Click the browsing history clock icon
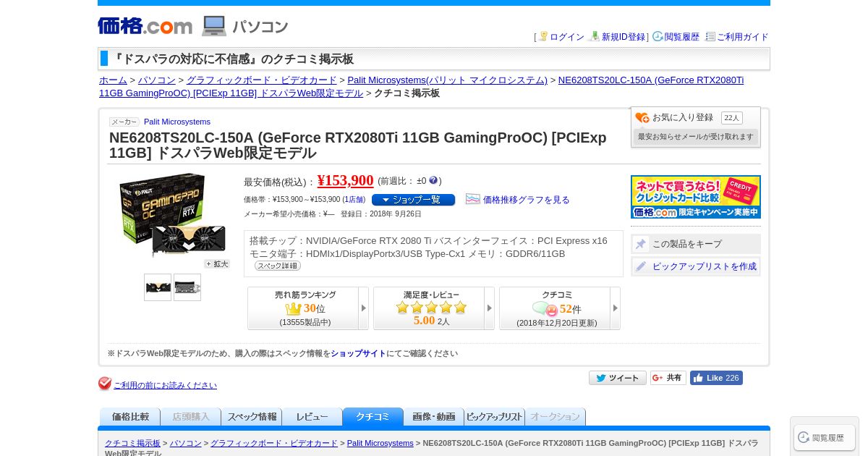Screen dimensions: 868x456 (x=658, y=36)
